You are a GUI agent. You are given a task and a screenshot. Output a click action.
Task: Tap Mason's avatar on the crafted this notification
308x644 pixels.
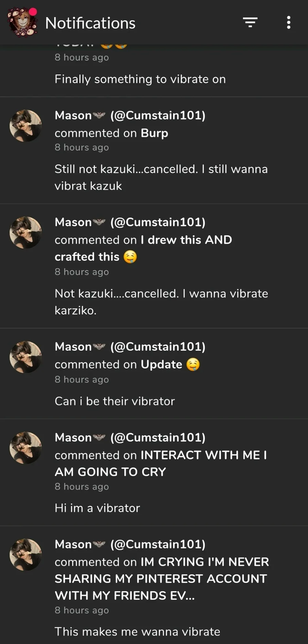click(26, 232)
